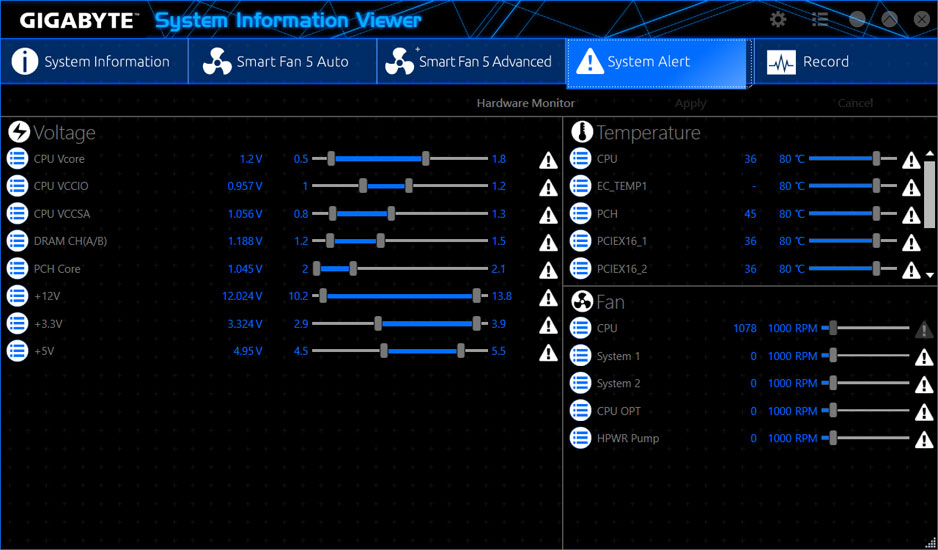Click the list icon next to PCH temperature
Viewport: 938px width, 550px height.
point(580,214)
